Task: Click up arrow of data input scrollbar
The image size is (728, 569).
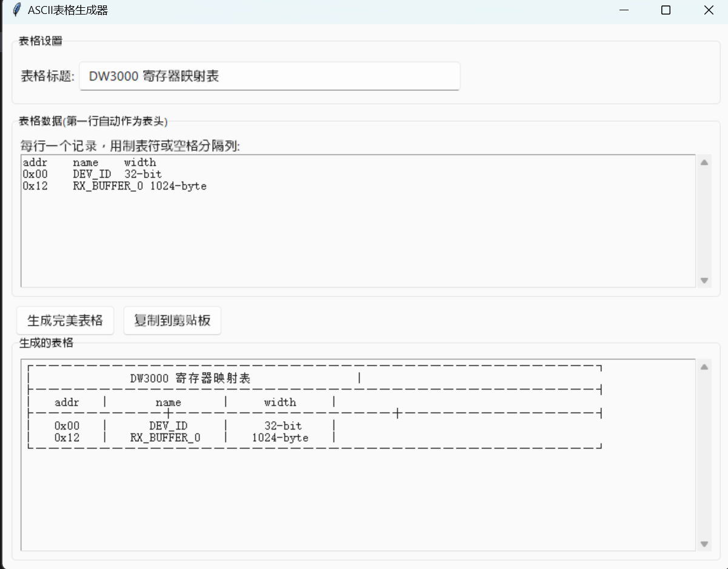Action: 704,162
